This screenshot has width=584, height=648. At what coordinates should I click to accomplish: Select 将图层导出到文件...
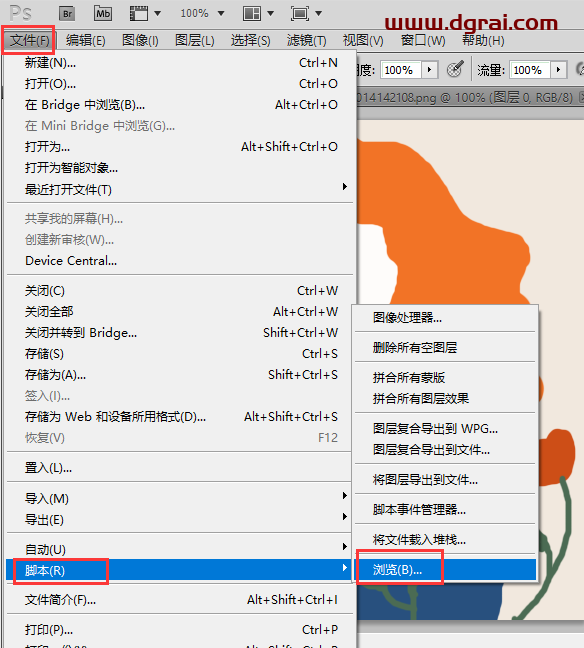[445, 480]
